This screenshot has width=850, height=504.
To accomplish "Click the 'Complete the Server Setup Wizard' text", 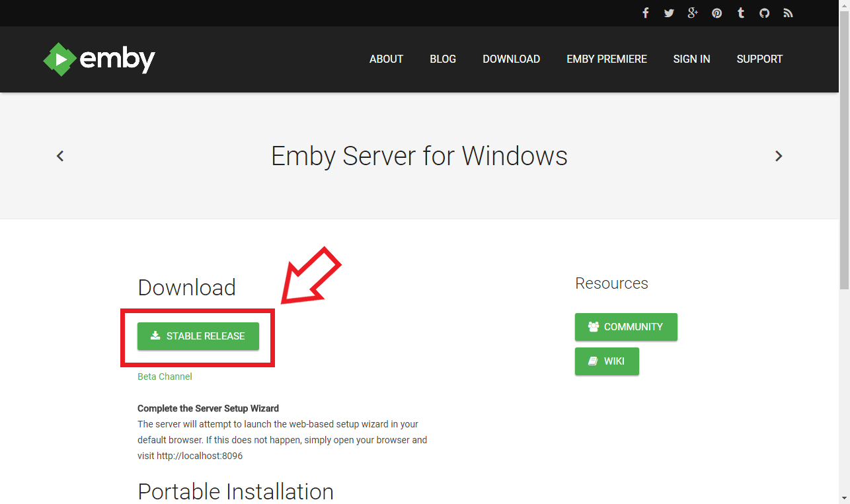I will (x=208, y=408).
